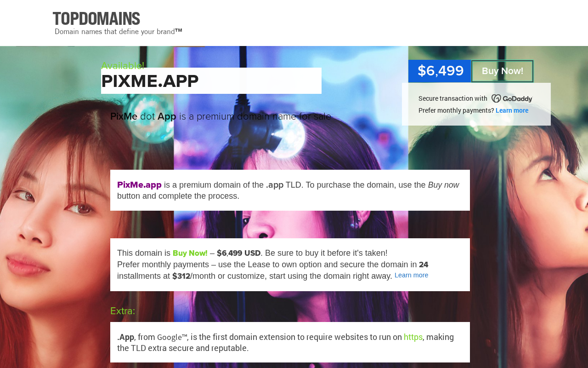Click the bold $312 monthly amount
The image size is (588, 368).
pyautogui.click(x=181, y=276)
